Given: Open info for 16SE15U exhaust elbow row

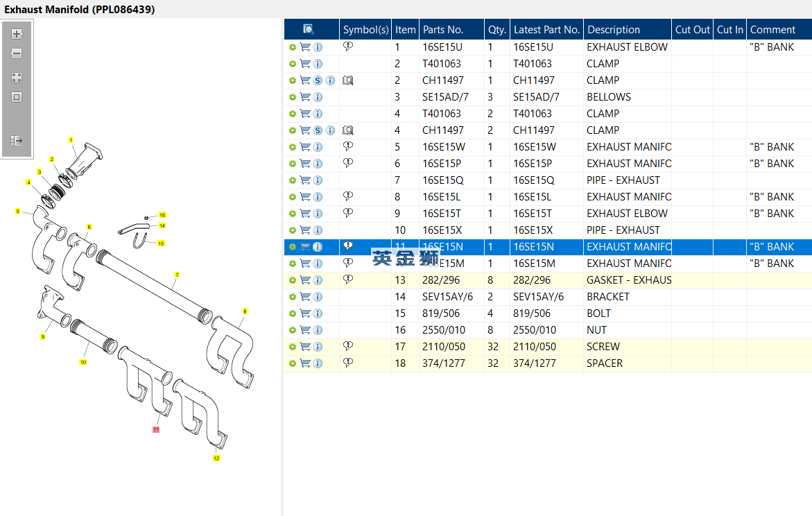Looking at the screenshot, I should point(318,47).
